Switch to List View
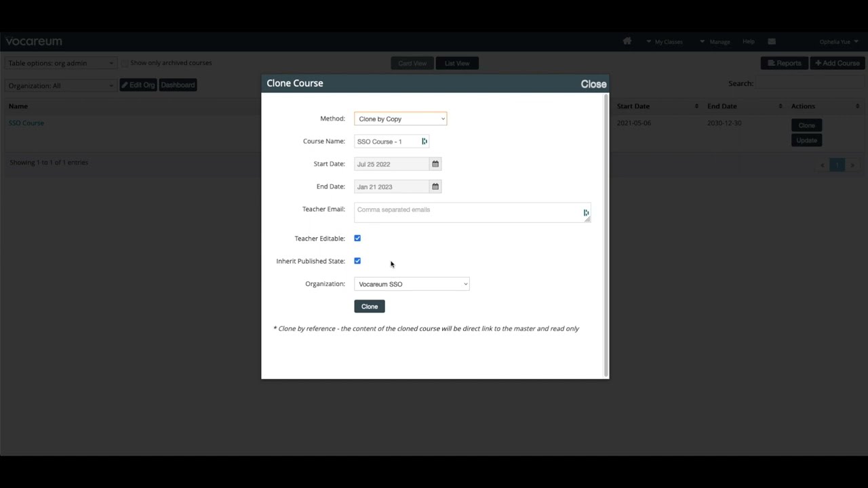This screenshot has width=868, height=488. [457, 63]
